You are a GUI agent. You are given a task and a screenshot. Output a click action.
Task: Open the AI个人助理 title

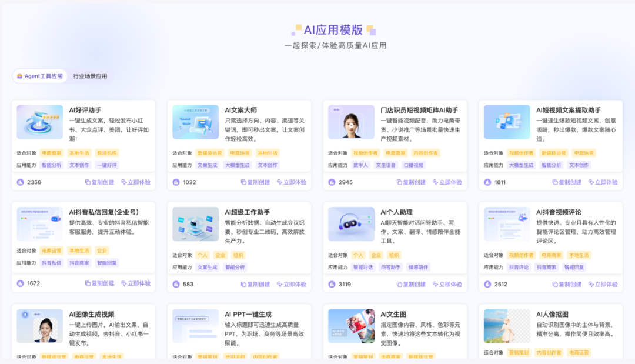396,212
